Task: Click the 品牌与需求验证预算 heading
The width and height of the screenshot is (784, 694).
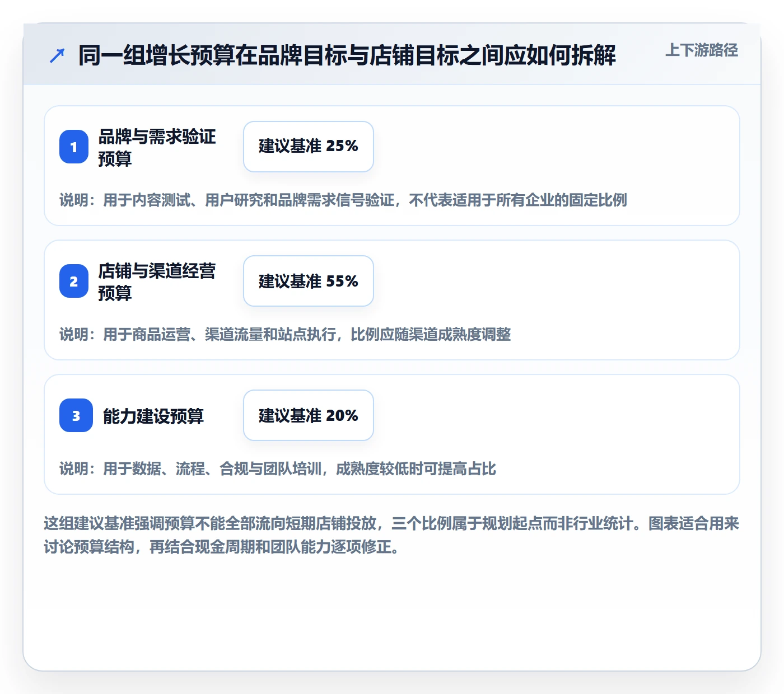Action: pyautogui.click(x=157, y=147)
